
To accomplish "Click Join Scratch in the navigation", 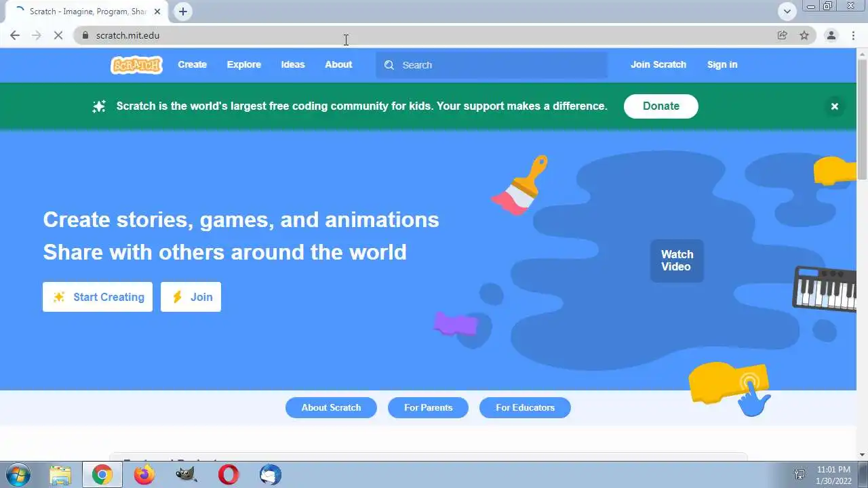I will [658, 64].
